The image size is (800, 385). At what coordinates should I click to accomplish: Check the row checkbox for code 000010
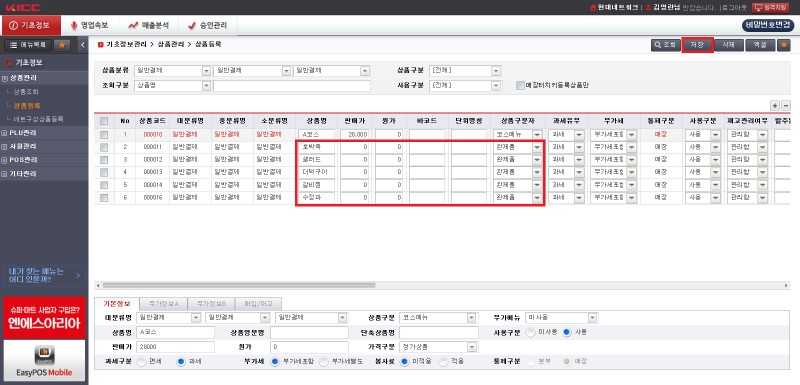click(104, 135)
